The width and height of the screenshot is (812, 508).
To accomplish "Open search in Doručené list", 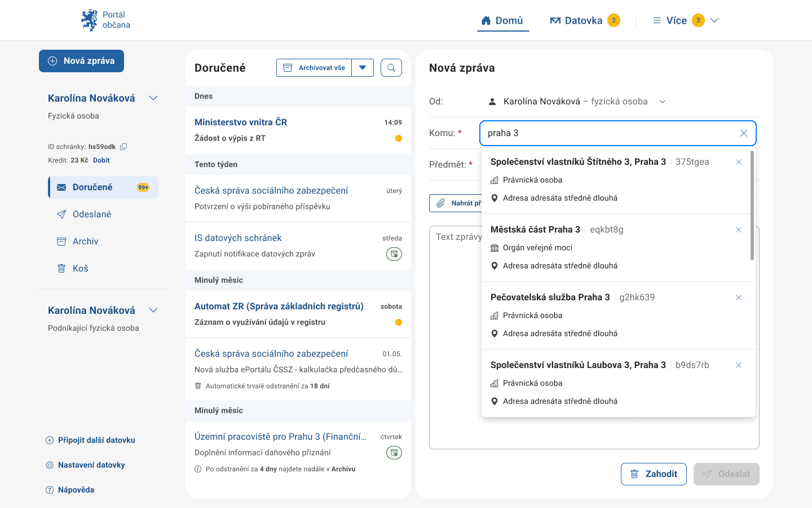I will 391,68.
